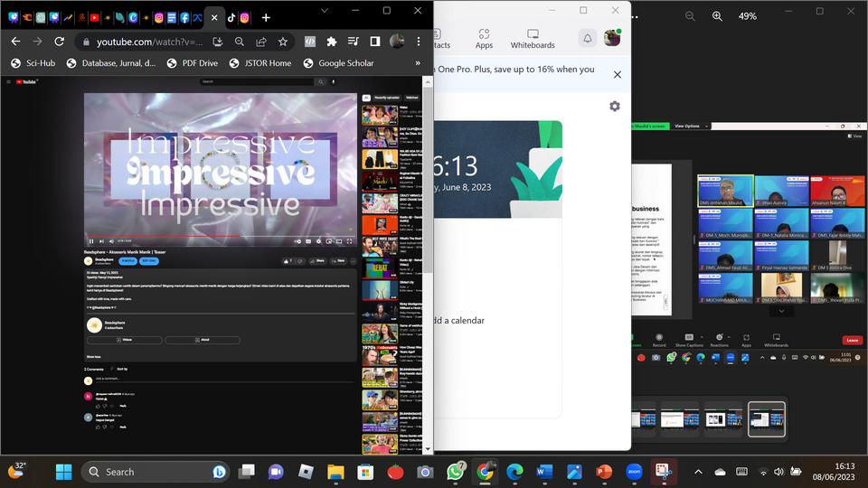Mute the YouTube video volume
Viewport: 868px width, 488px height.
[111, 241]
